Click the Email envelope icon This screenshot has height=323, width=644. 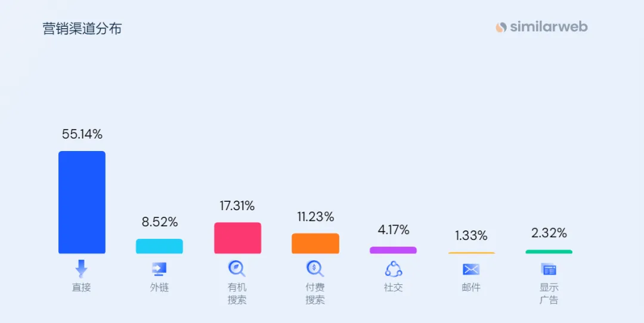[x=471, y=269]
